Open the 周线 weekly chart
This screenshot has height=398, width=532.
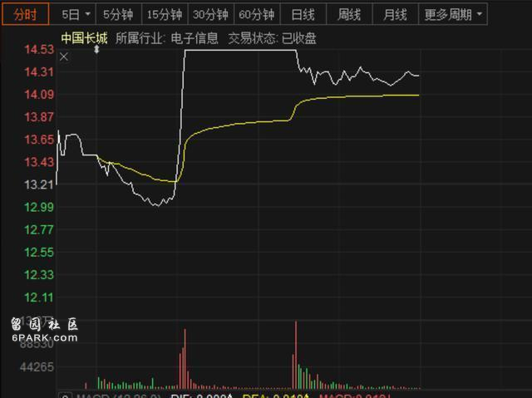pyautogui.click(x=349, y=14)
